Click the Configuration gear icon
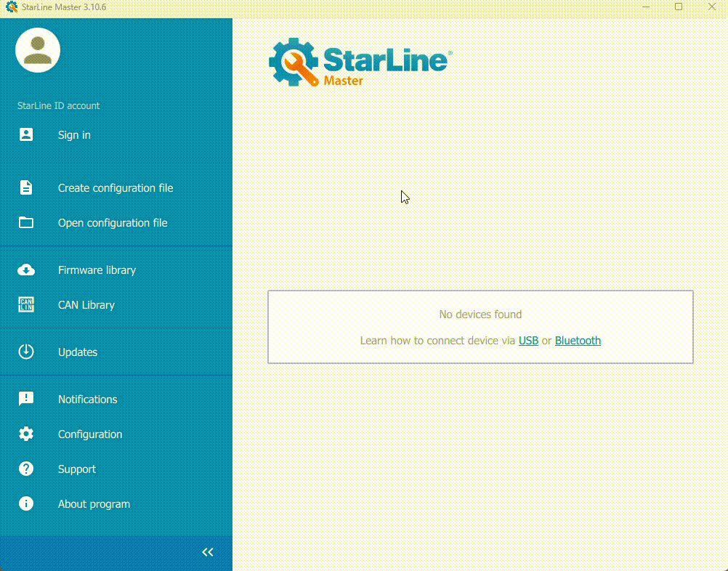The image size is (728, 571). pos(26,434)
